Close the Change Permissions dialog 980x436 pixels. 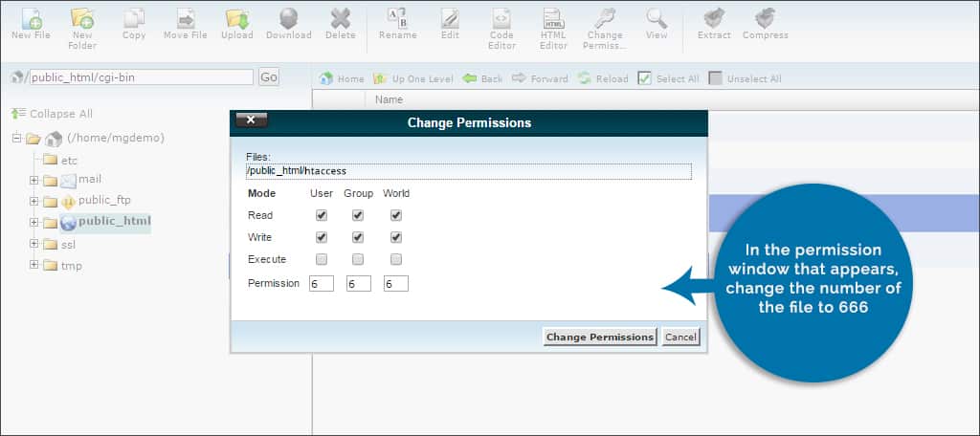(x=252, y=120)
